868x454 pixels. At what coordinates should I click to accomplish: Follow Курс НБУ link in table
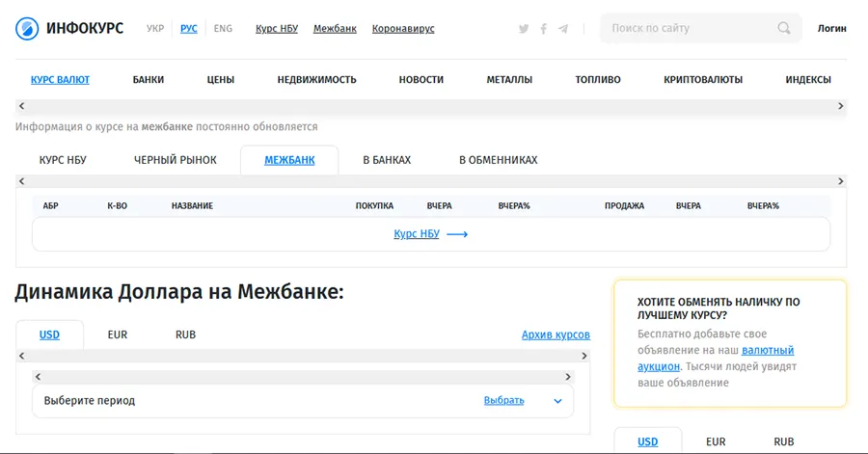[x=417, y=234]
